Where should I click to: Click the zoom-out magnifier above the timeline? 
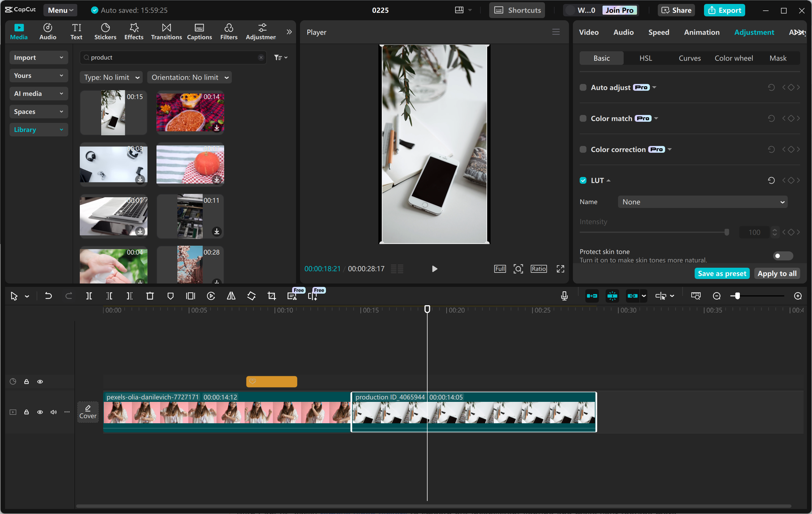[717, 296]
